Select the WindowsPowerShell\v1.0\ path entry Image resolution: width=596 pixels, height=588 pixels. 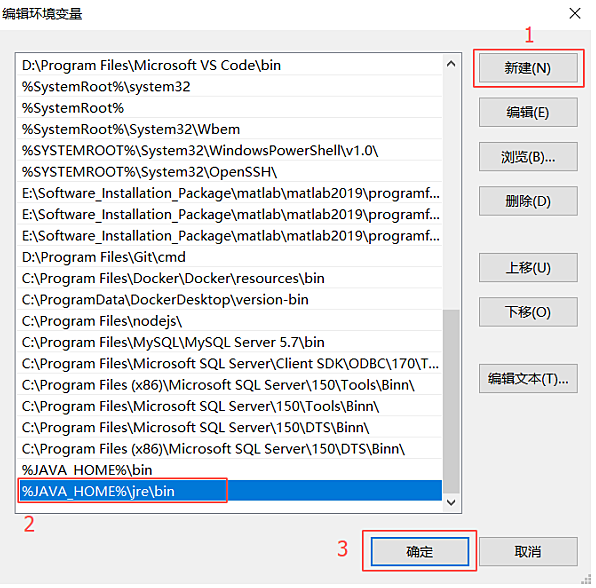click(x=229, y=151)
